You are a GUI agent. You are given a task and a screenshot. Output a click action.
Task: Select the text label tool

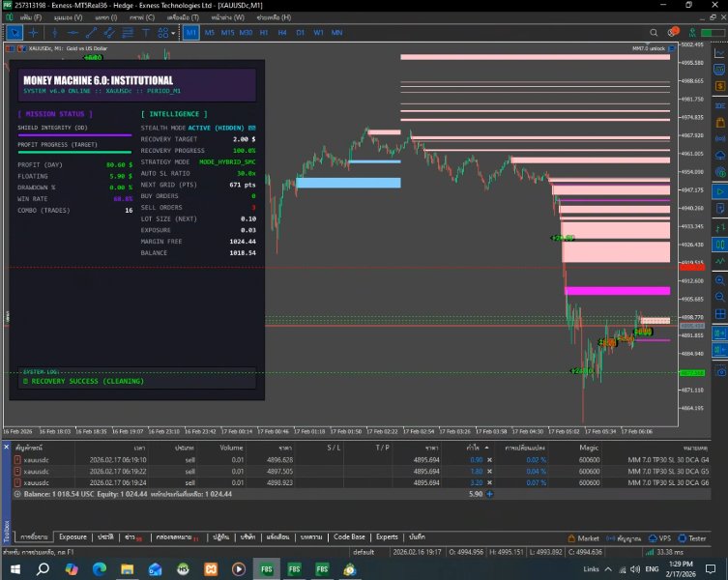click(x=145, y=33)
